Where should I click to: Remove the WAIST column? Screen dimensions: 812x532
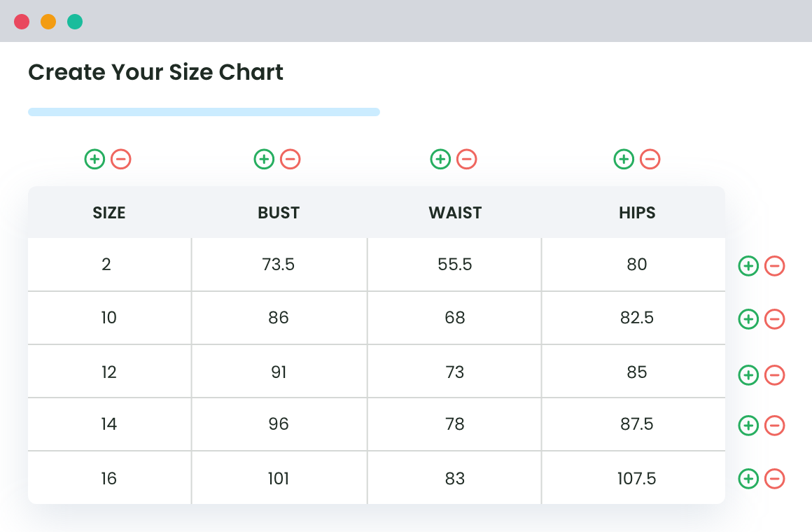point(467,159)
